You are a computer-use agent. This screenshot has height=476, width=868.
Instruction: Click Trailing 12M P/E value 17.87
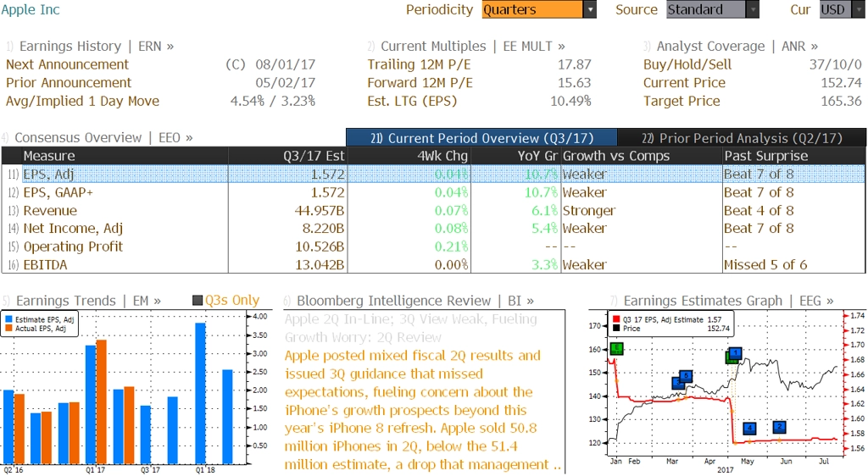click(x=574, y=64)
